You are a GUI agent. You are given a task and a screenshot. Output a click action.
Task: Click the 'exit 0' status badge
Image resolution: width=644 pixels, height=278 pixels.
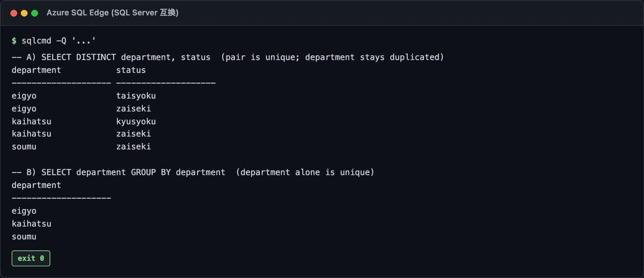pyautogui.click(x=31, y=258)
